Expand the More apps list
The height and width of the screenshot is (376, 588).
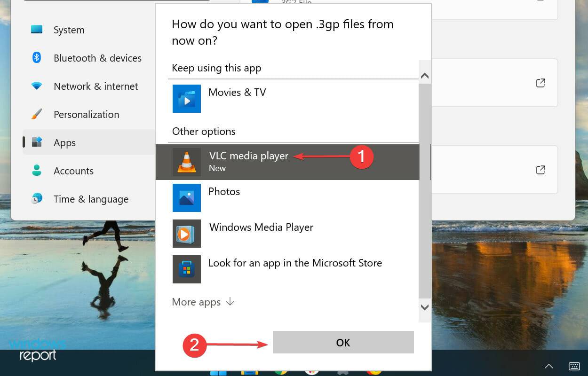click(x=202, y=302)
